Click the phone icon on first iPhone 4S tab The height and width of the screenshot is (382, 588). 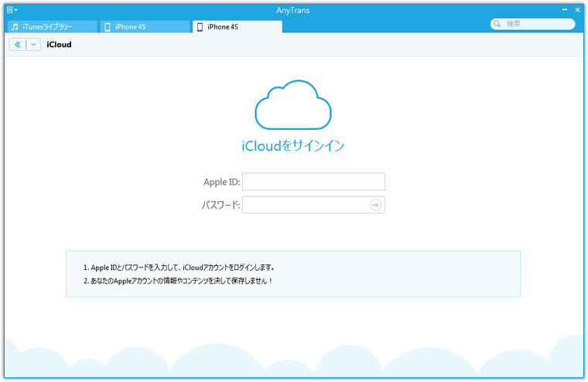[x=108, y=27]
